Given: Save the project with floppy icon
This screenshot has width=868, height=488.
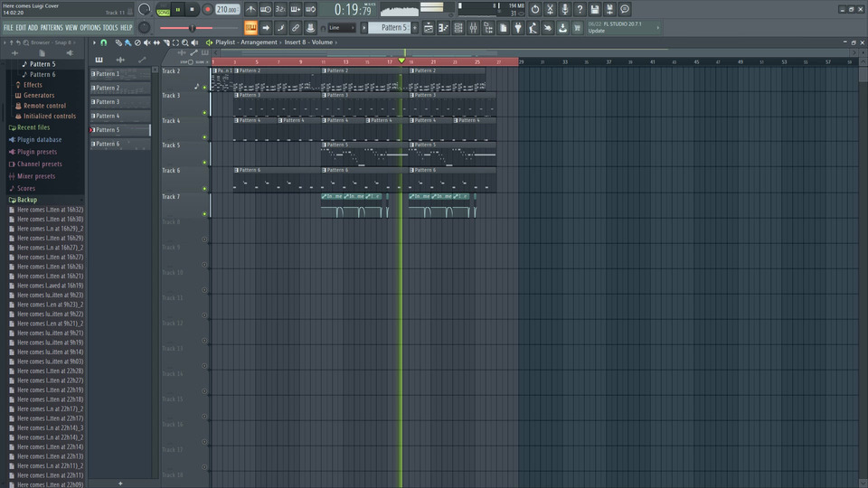Looking at the screenshot, I should (x=595, y=9).
